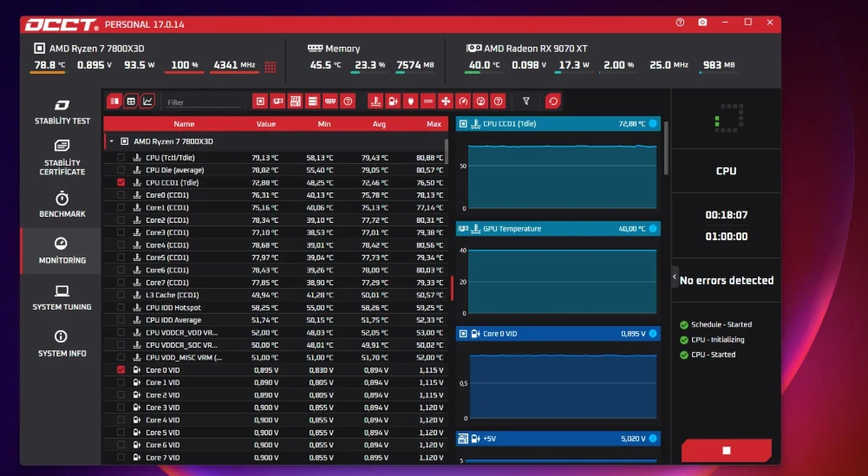
Task: Open the System Info section
Action: coord(62,343)
